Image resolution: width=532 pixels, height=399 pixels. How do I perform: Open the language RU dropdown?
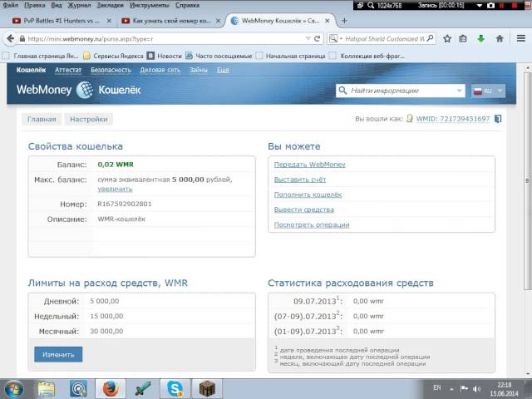point(488,91)
